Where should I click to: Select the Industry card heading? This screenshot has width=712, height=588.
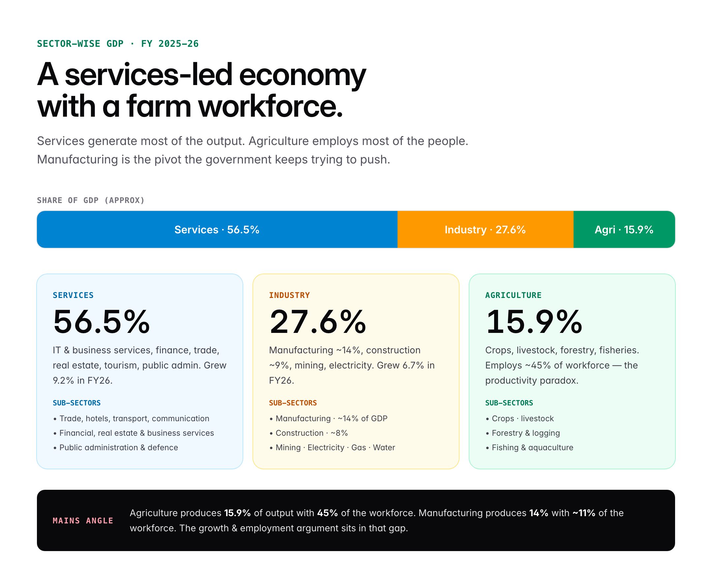(x=289, y=295)
